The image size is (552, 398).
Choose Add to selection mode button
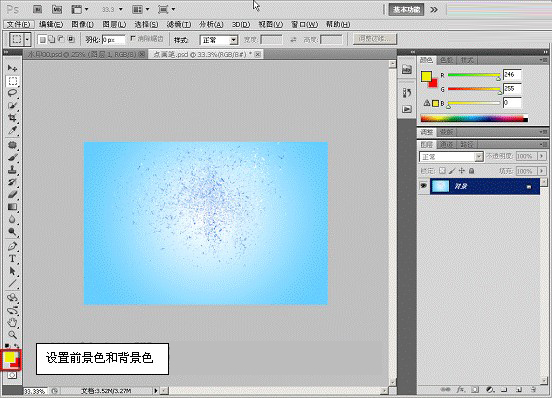[x=52, y=39]
